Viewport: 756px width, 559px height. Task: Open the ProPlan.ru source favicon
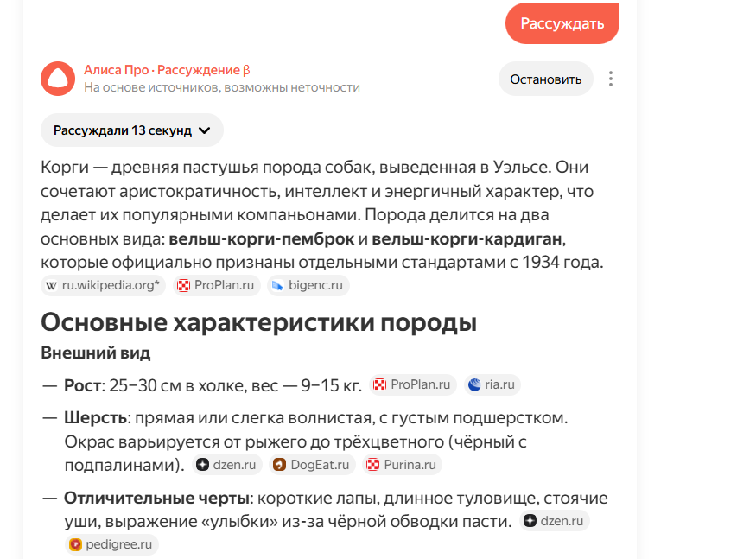coord(184,285)
